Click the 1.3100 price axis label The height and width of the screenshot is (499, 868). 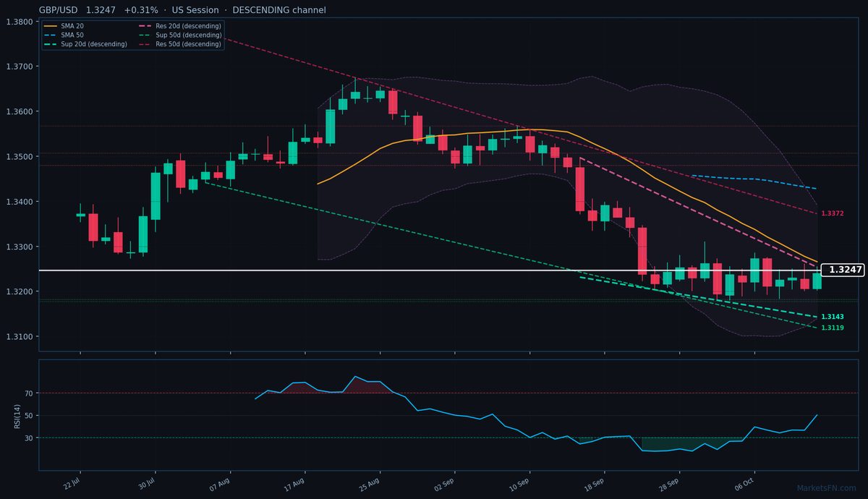click(x=19, y=337)
